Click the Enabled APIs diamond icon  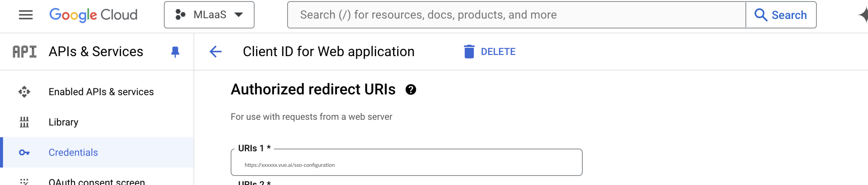(24, 92)
